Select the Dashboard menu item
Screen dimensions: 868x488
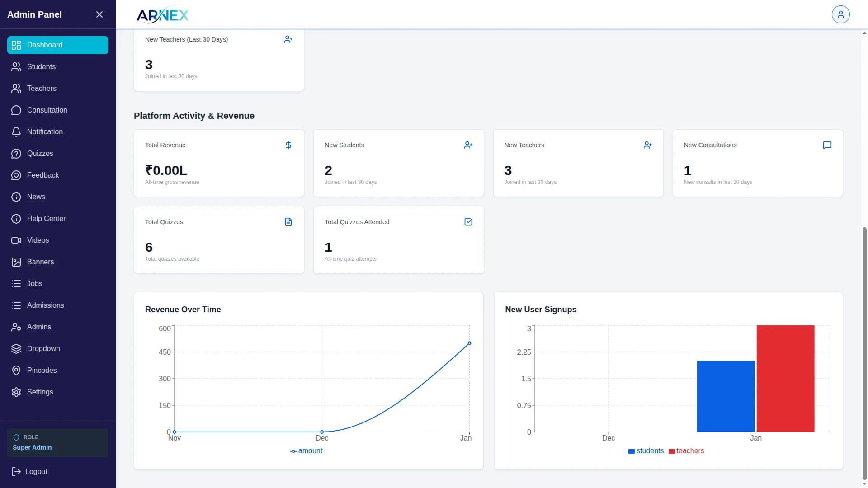point(58,45)
